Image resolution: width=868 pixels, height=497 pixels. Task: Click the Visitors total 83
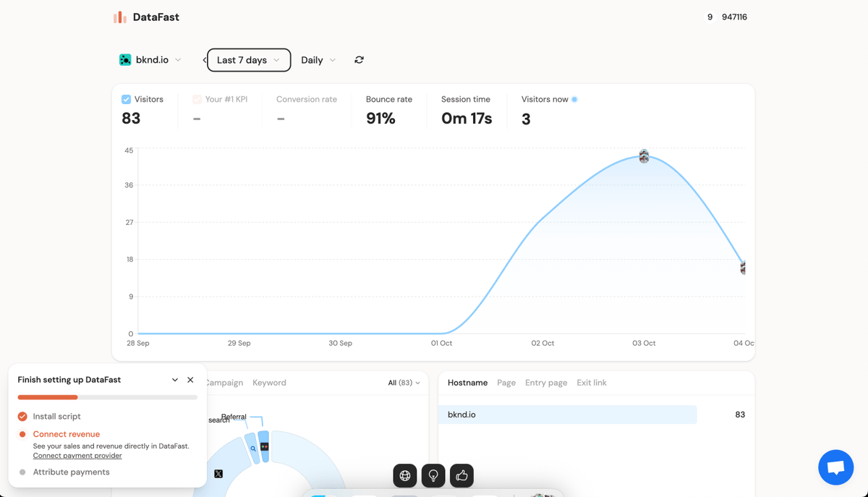pyautogui.click(x=131, y=119)
